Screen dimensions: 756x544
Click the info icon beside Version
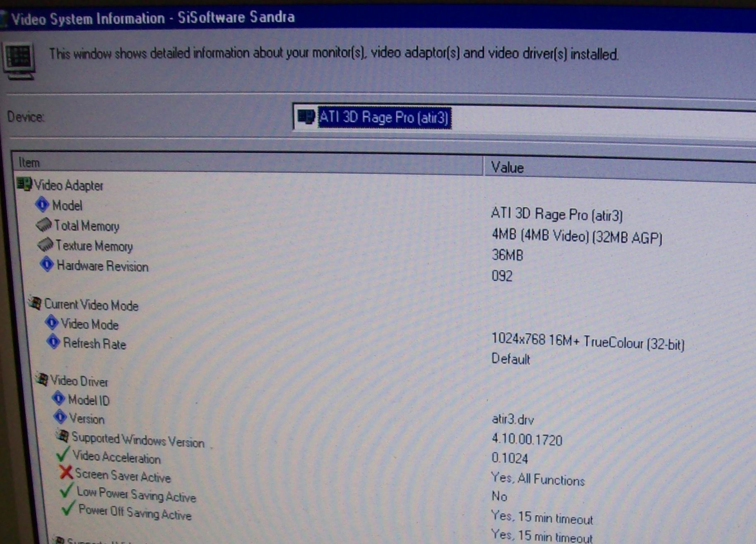point(60,417)
